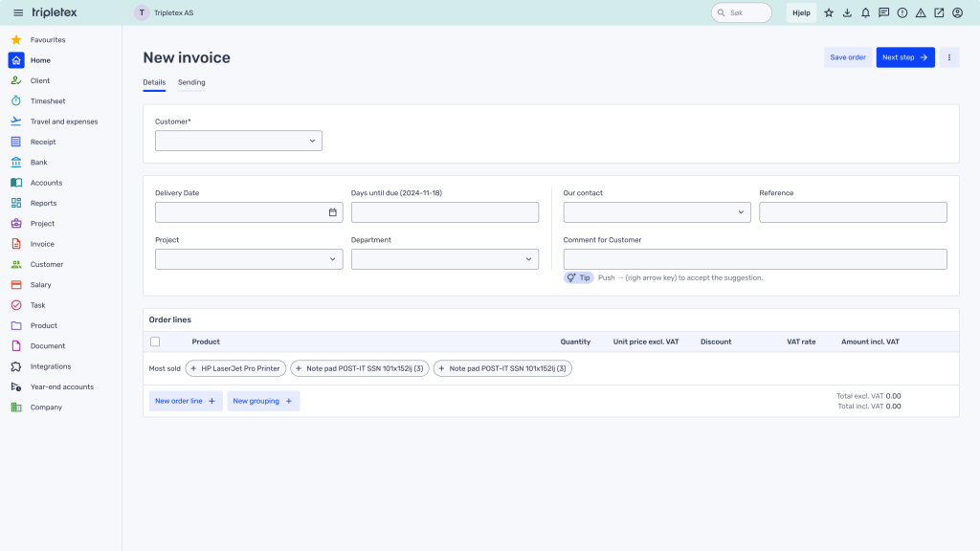Open the hamburger menu icon
Screen dimensions: 980x551
(x=17, y=12)
